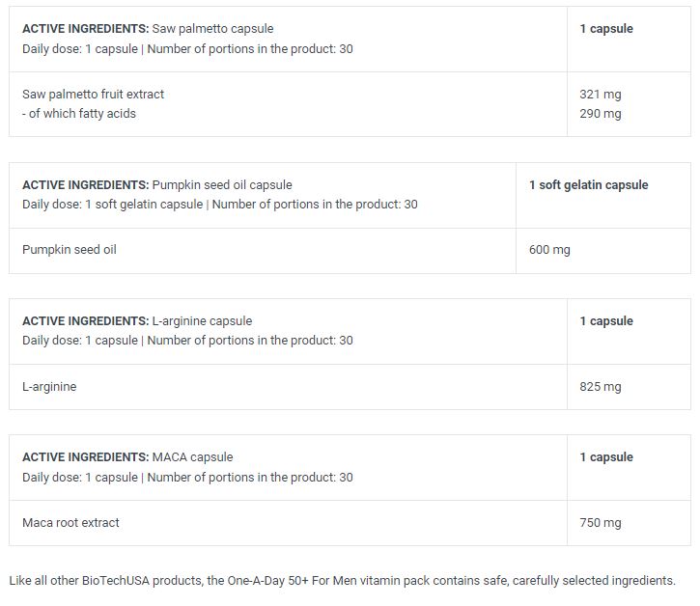Select the 321 mg value

pyautogui.click(x=600, y=95)
